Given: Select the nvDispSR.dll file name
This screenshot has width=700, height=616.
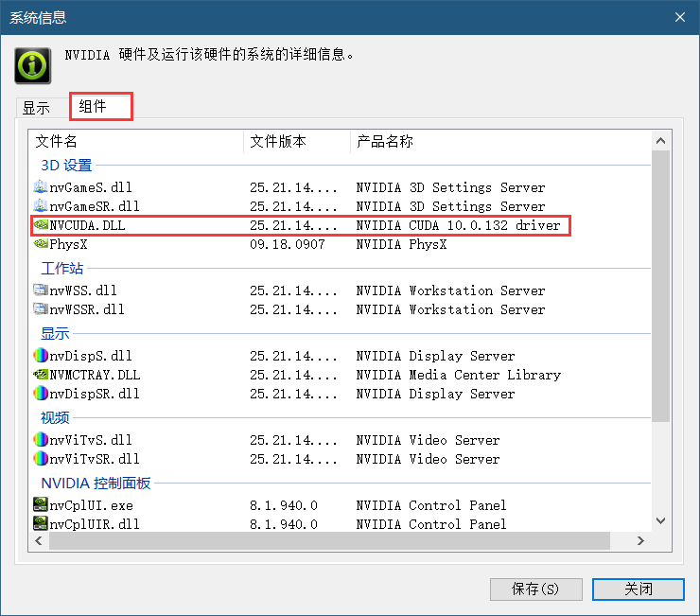Looking at the screenshot, I should tap(95, 394).
